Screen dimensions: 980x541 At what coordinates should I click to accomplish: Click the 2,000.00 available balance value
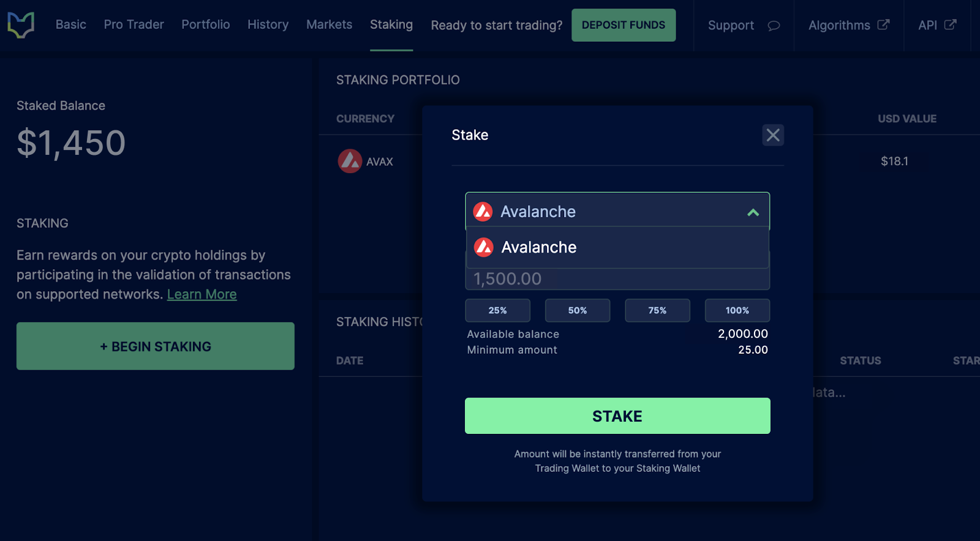743,334
